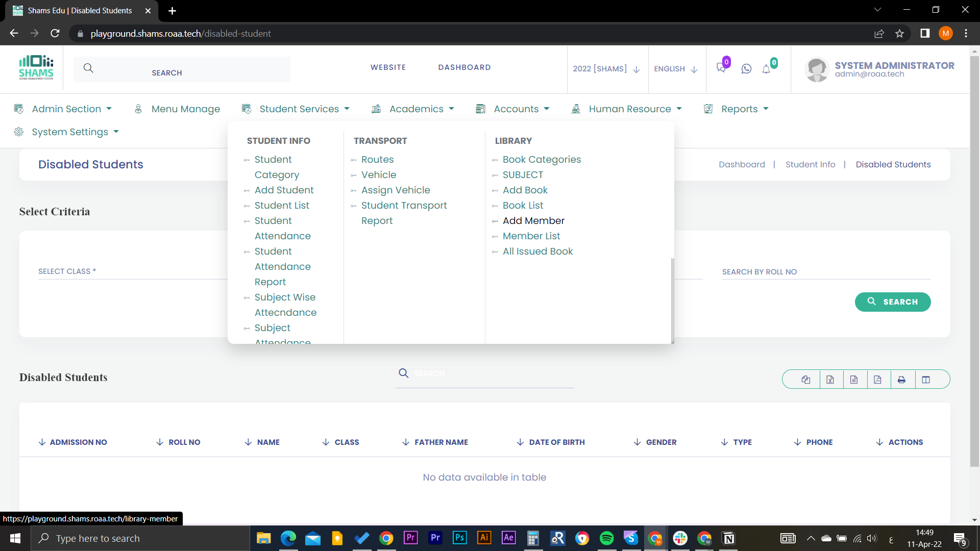
Task: Select the Student Services menu item
Action: [299, 108]
